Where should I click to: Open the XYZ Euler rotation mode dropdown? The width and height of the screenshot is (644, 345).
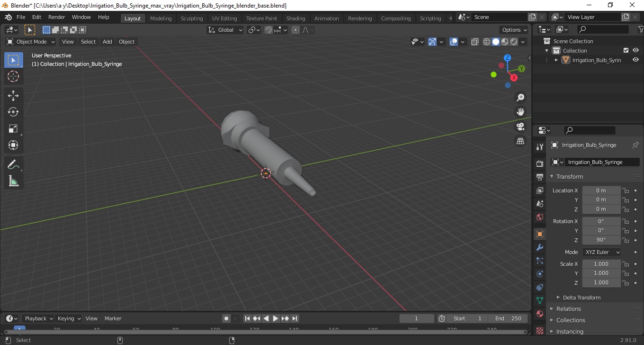601,252
